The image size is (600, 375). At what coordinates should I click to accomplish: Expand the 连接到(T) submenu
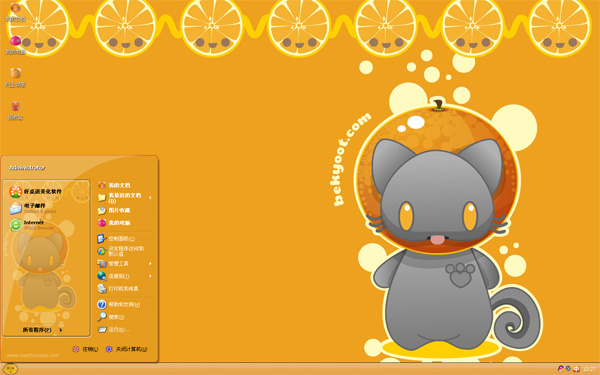coord(125,276)
